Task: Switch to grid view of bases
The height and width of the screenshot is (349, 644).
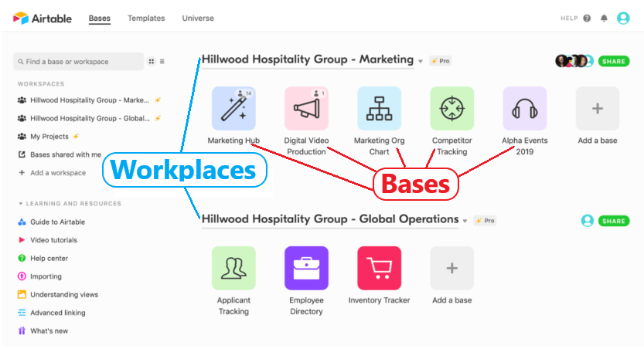Action: pos(152,62)
